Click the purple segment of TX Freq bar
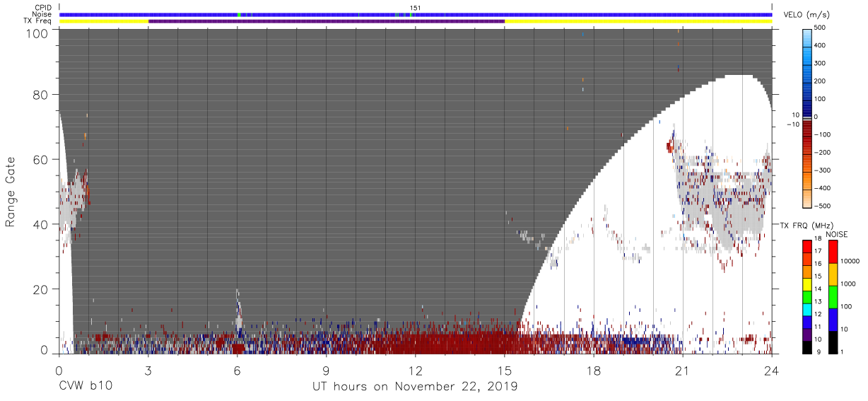Viewport: 868px width, 401px height. pyautogui.click(x=326, y=21)
